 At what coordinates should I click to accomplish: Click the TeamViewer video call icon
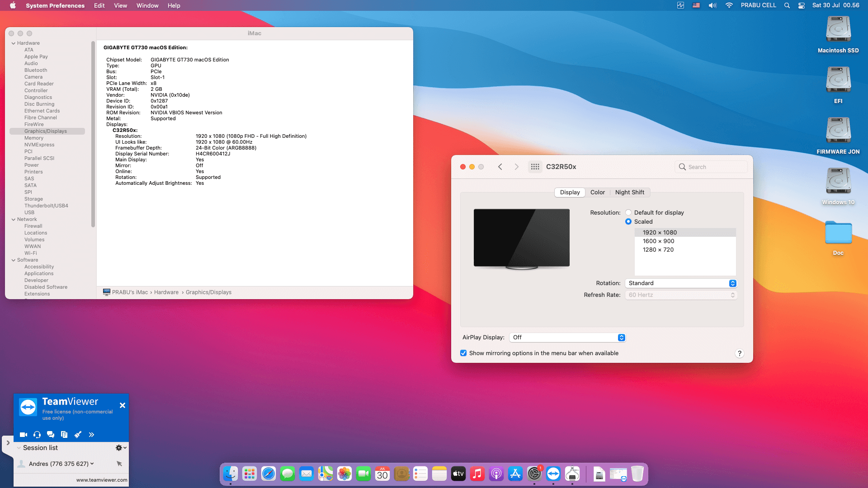pos(24,435)
